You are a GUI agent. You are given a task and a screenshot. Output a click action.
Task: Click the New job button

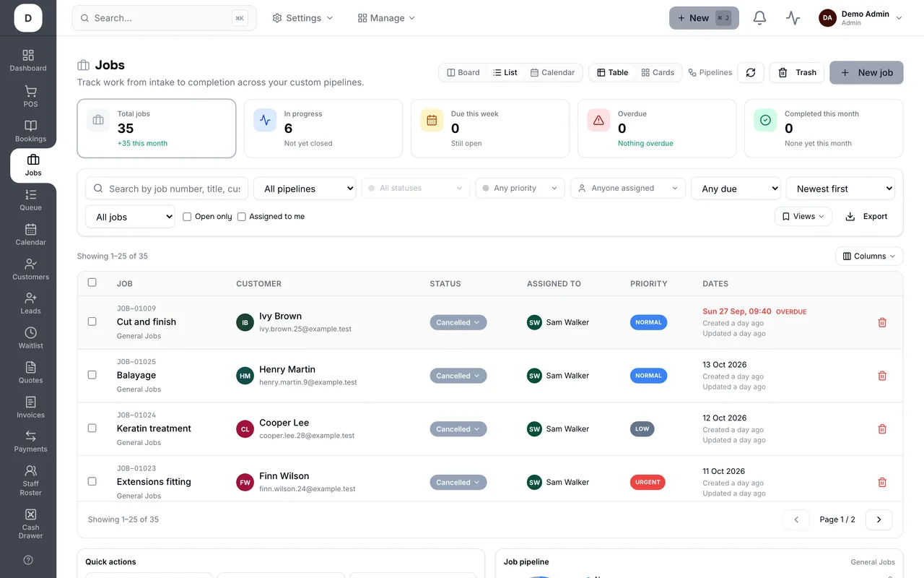pos(866,72)
